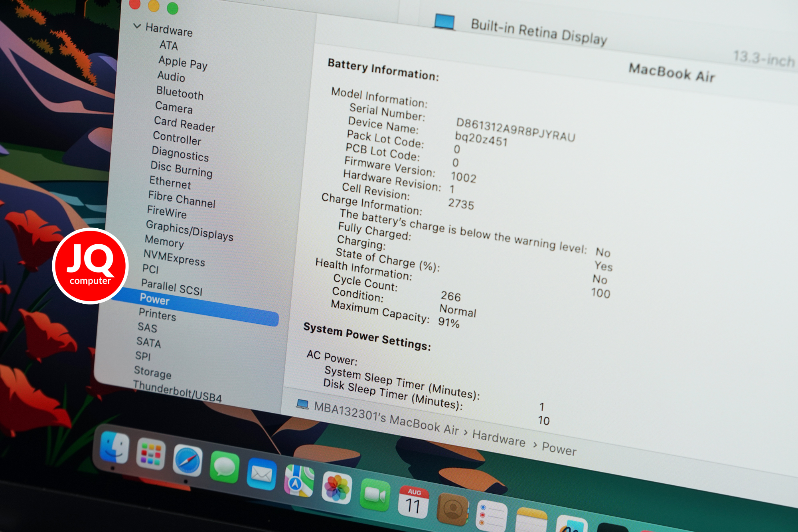Click the Built-in Retina Display icon
The image size is (798, 532).
[x=444, y=21]
